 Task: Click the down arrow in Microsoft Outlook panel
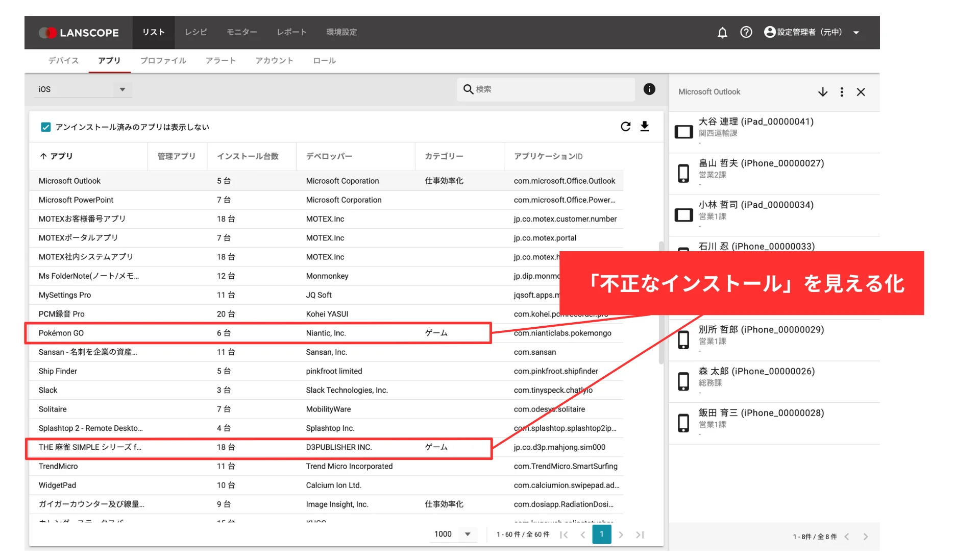[822, 92]
